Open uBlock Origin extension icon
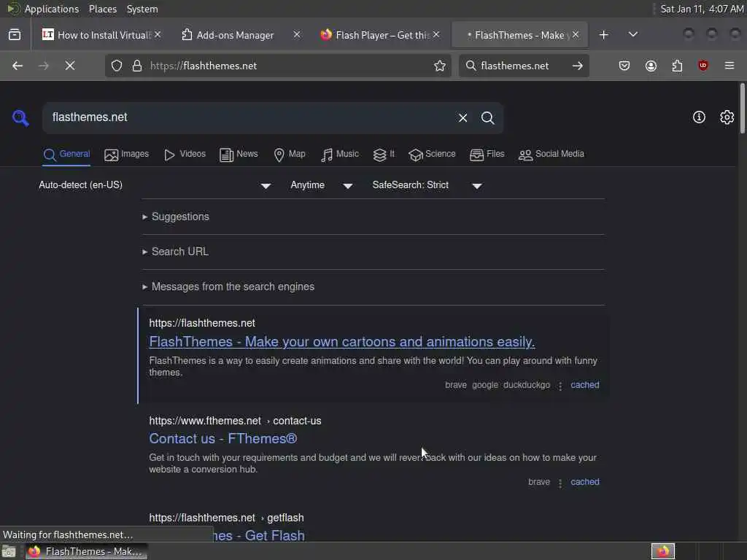747x560 pixels. click(x=703, y=66)
